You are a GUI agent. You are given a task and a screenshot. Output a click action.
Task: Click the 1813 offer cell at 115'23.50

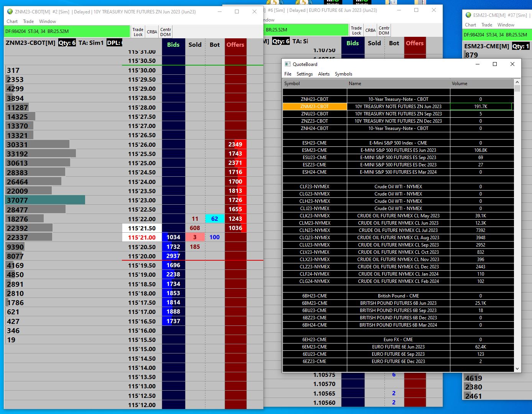(235, 191)
